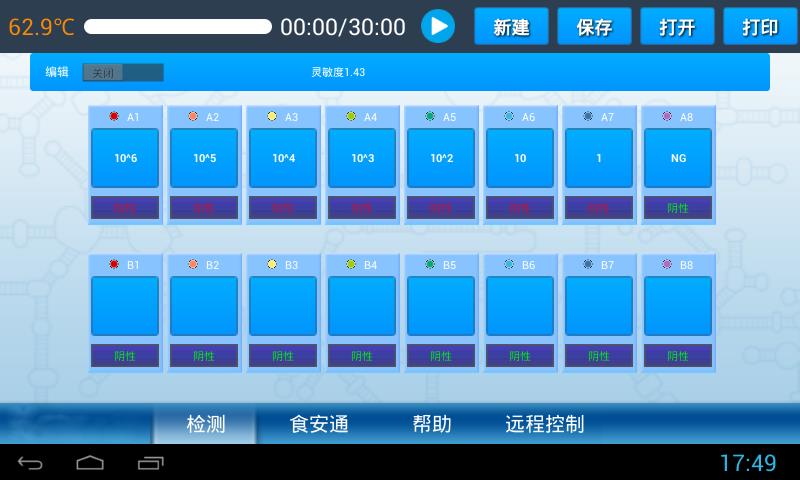The image size is (800, 480).
Task: Click the purple indicator dot for A8
Action: coord(667,117)
